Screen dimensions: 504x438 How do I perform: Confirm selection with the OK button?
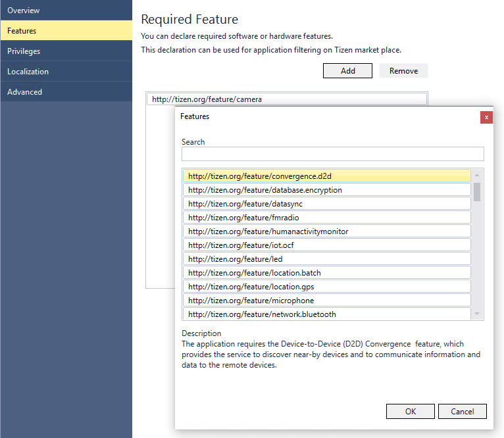(411, 412)
